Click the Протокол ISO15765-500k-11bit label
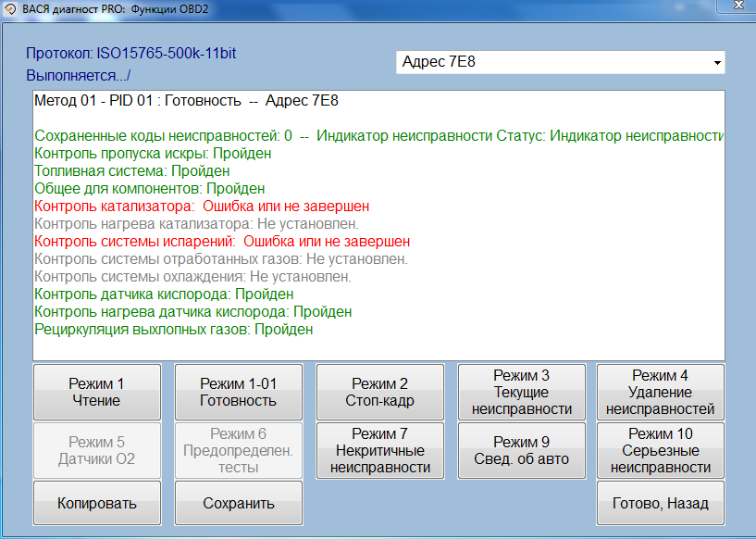 130,54
